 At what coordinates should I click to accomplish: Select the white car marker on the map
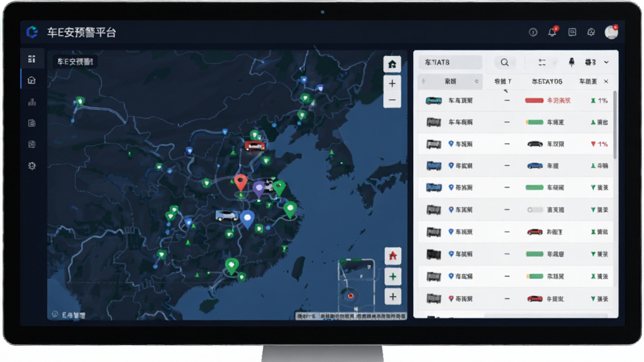click(226, 215)
